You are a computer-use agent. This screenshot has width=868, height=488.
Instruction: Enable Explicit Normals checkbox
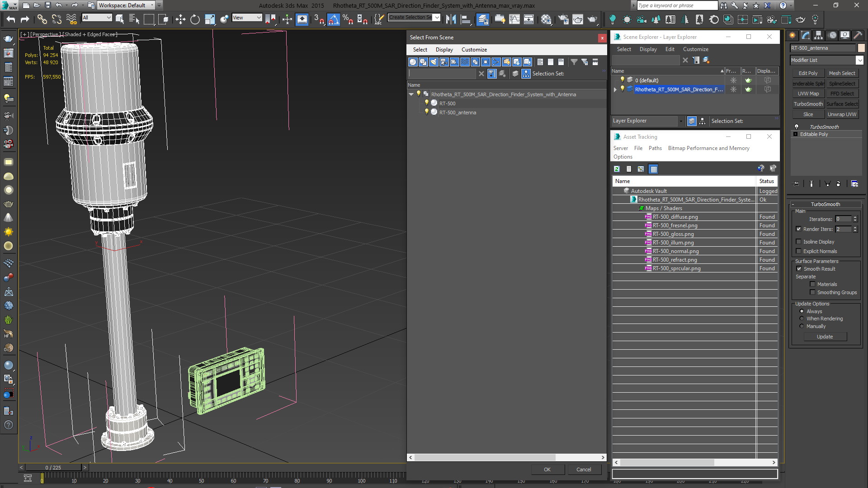(798, 251)
